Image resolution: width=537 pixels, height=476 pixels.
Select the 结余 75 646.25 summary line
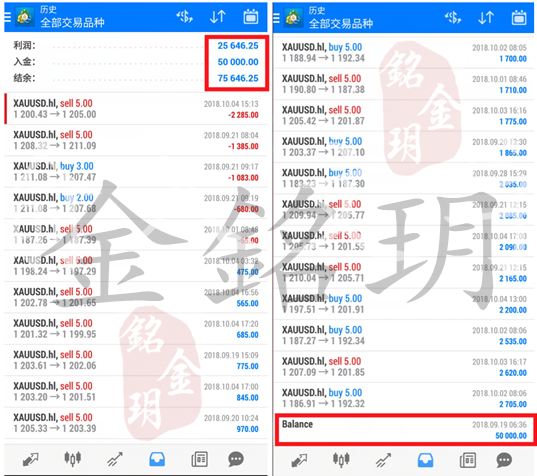click(136, 78)
